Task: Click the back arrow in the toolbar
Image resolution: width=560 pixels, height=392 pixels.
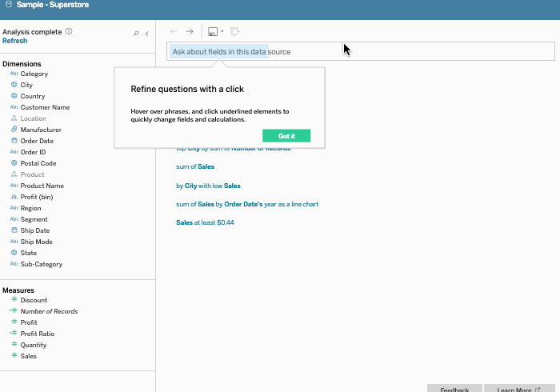Action: point(174,31)
